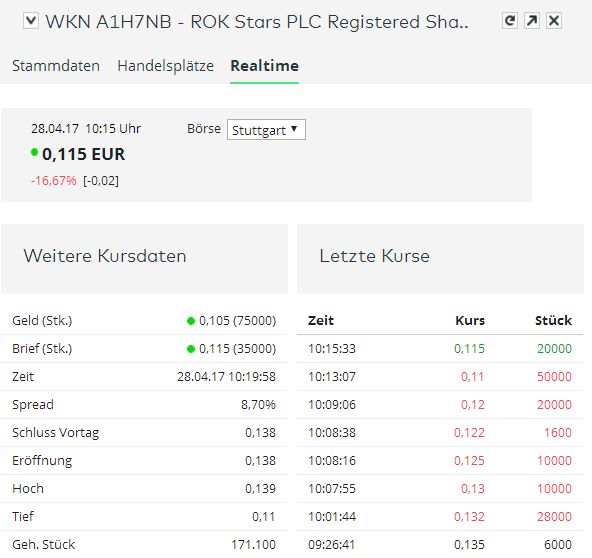
Task: Click the green 20000 quantity at 10:15:33
Action: pos(555,348)
